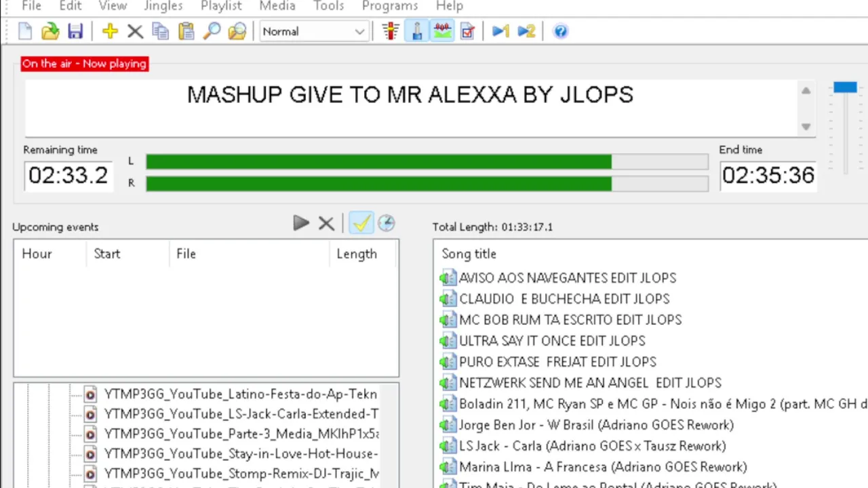Open the View menu
This screenshot has height=488, width=868.
click(x=113, y=6)
